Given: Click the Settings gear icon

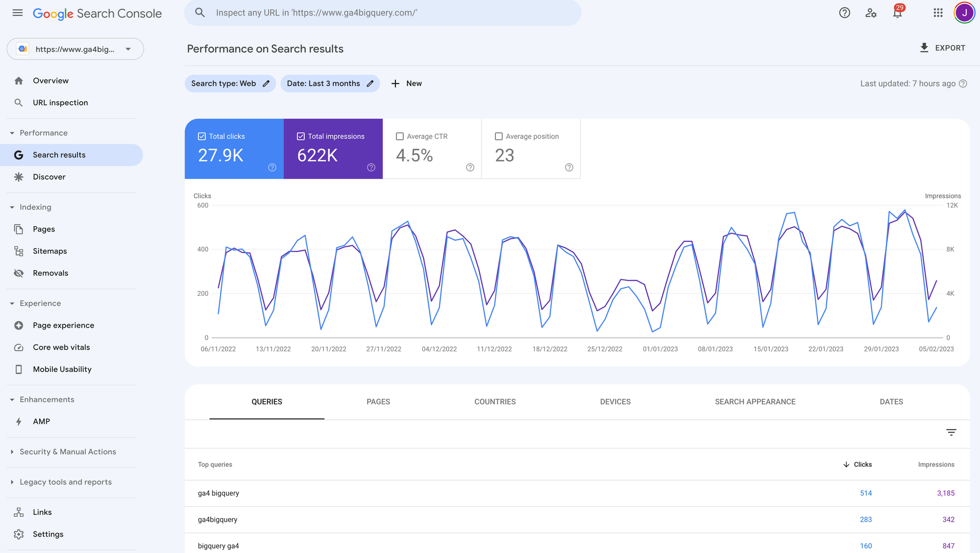Looking at the screenshot, I should 19,534.
